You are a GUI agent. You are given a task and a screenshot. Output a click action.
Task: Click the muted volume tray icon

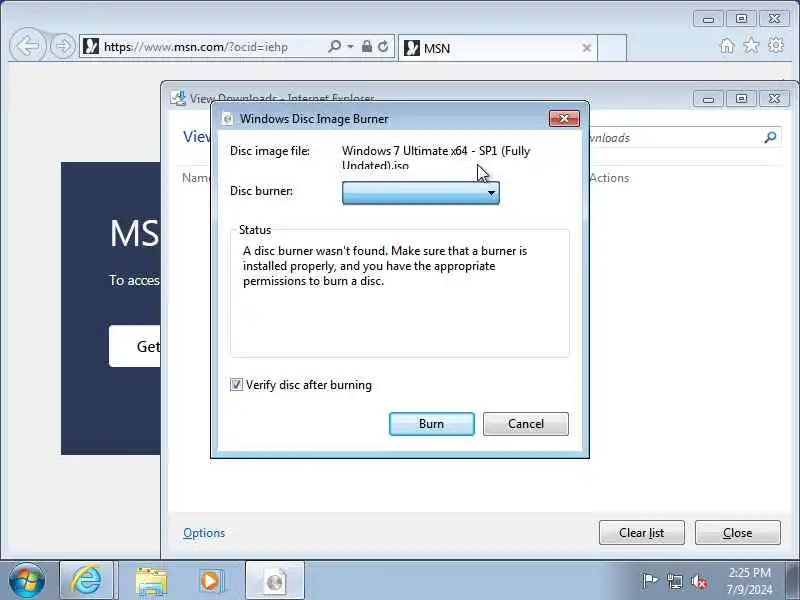click(x=699, y=581)
